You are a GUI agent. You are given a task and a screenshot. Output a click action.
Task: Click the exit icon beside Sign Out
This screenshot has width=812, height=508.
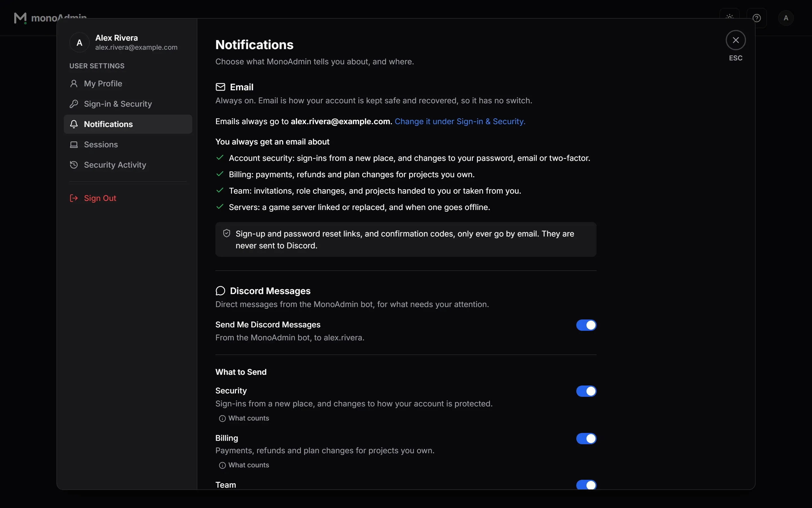click(74, 198)
